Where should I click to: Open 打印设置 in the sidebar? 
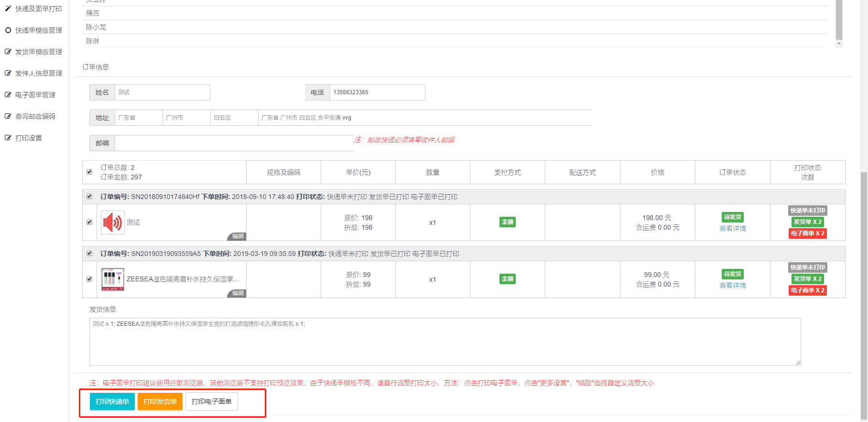(x=29, y=138)
